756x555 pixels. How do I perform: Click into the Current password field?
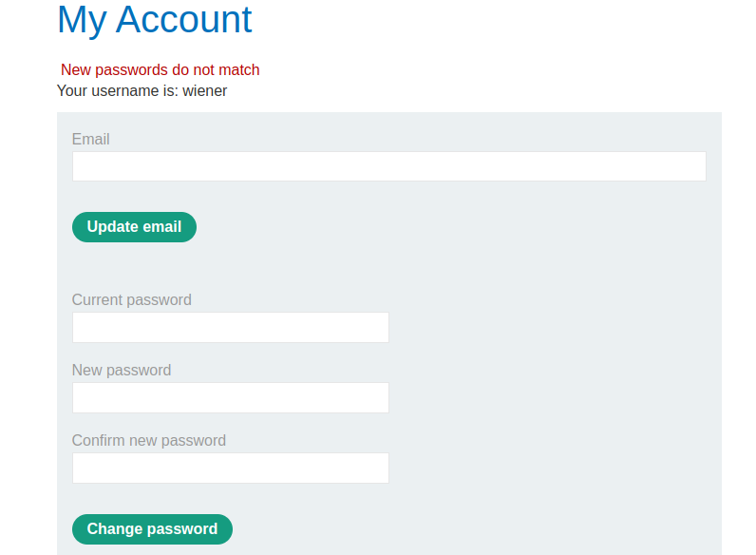point(230,327)
